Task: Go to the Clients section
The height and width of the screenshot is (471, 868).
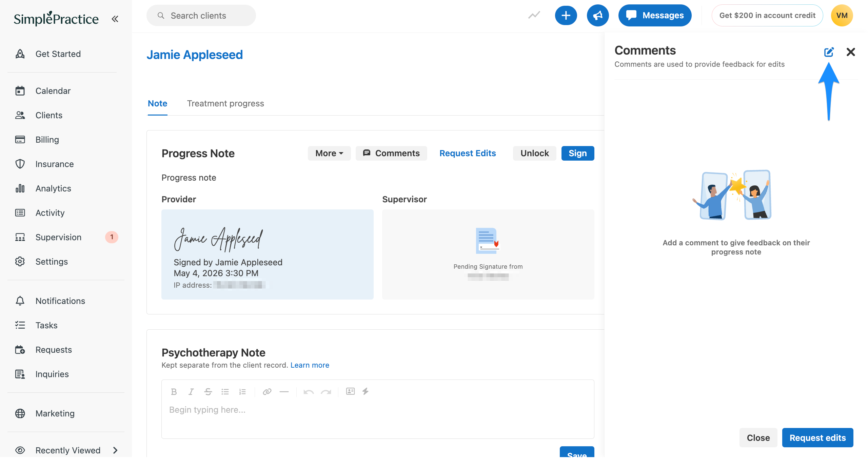Action: point(49,115)
